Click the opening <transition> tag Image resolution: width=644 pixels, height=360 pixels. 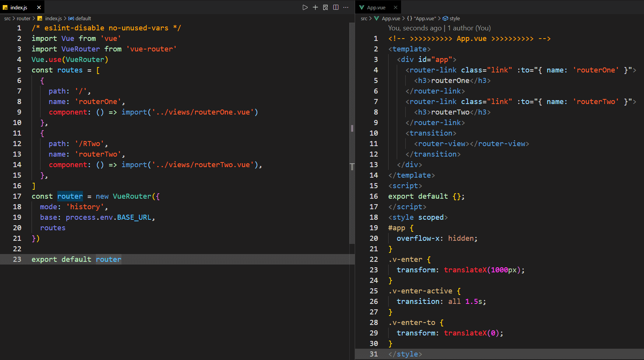tap(431, 133)
